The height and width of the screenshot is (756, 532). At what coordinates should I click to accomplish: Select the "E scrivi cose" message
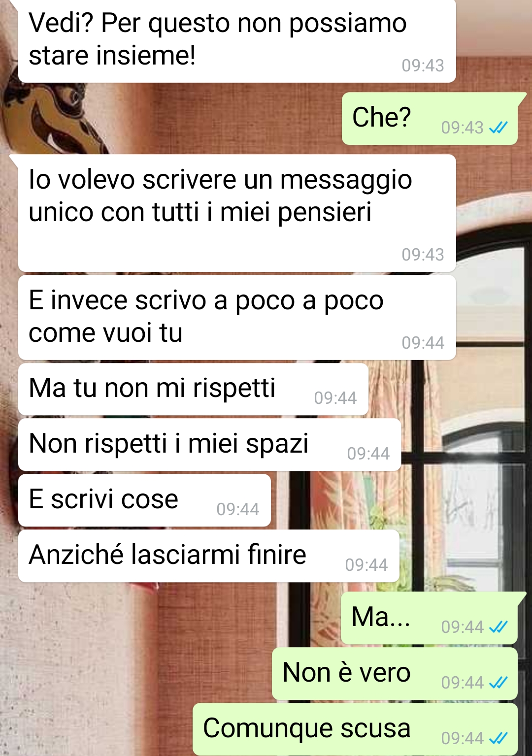[144, 500]
